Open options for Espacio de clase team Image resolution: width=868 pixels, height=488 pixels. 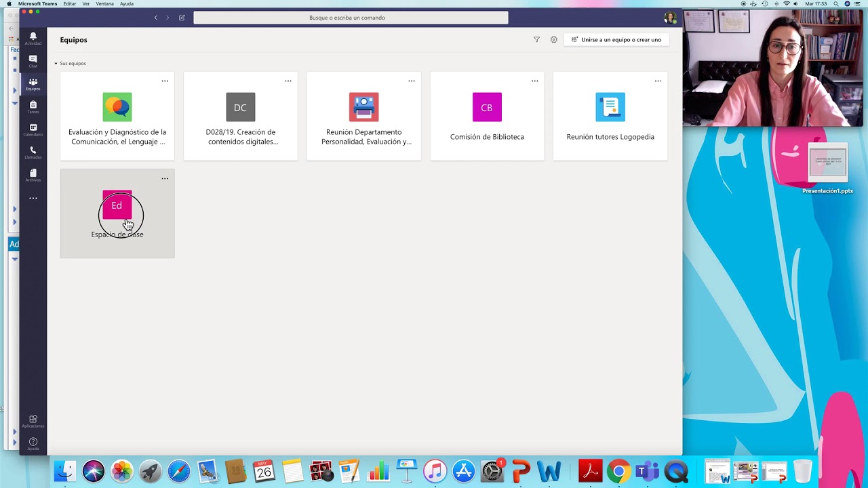click(165, 178)
